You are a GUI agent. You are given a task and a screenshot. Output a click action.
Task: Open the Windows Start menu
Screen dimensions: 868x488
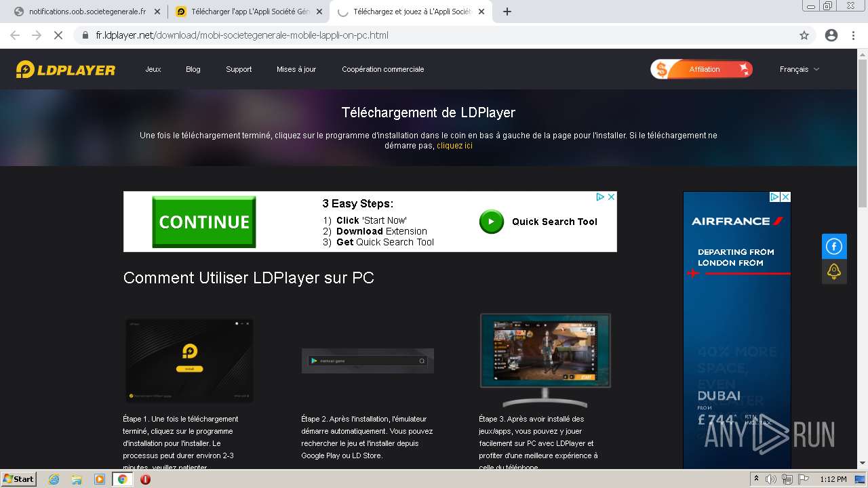pyautogui.click(x=18, y=479)
